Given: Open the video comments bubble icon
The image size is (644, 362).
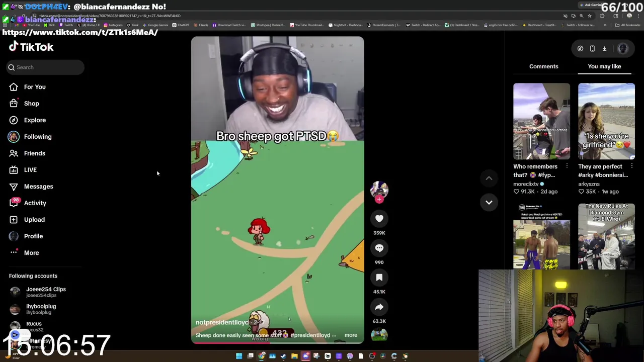Looking at the screenshot, I should point(379,248).
